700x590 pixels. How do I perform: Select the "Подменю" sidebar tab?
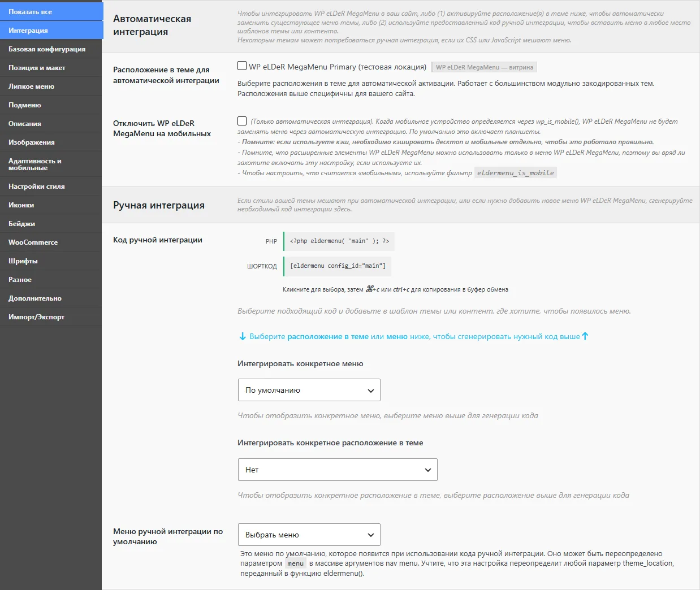point(51,105)
